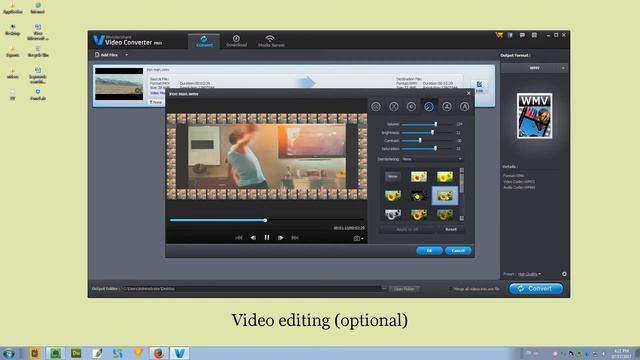The image size is (640, 360).
Task: Open the Windows Start button
Action: [9, 353]
